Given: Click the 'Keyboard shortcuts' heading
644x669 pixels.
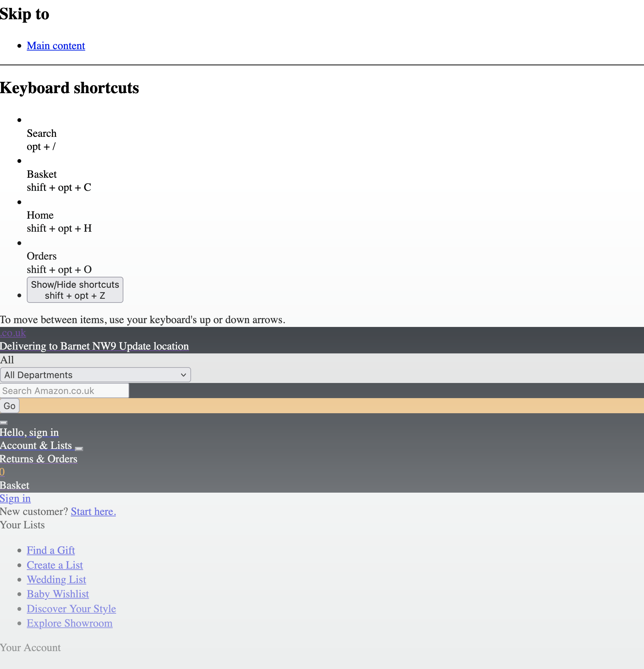Looking at the screenshot, I should coord(69,88).
